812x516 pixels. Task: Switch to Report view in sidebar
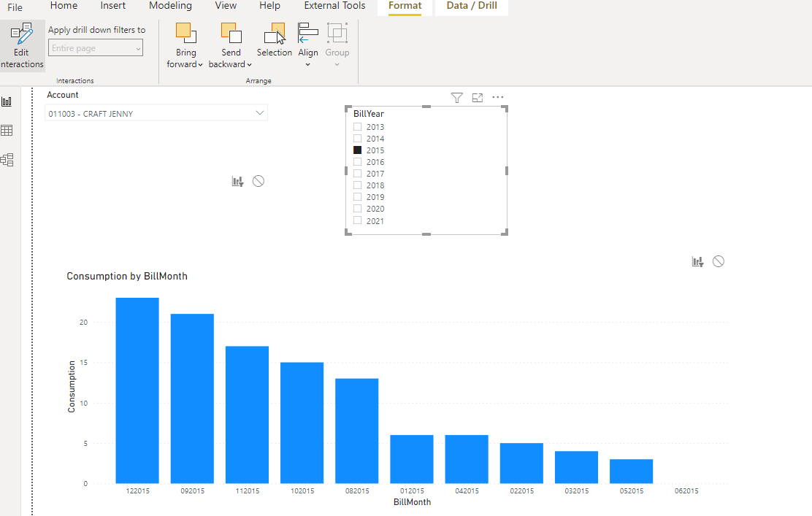(7, 101)
